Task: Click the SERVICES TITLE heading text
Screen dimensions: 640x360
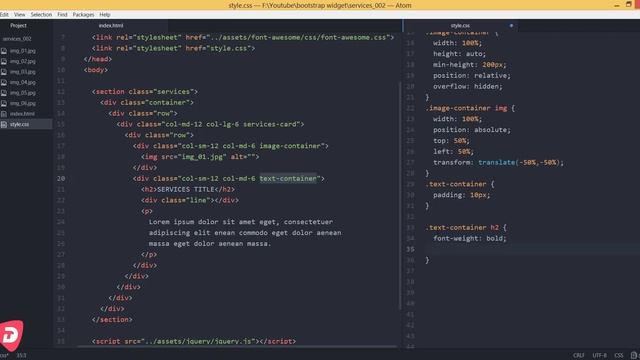Action: (x=186, y=189)
